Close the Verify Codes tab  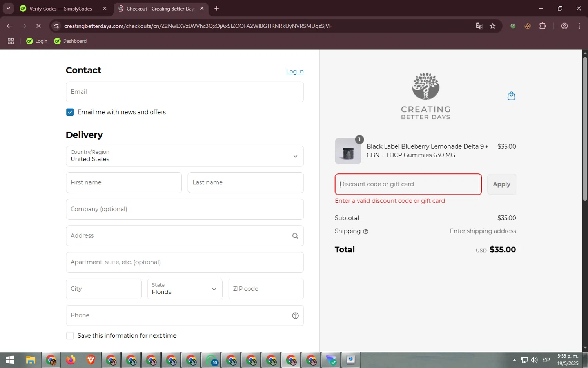[x=105, y=9]
